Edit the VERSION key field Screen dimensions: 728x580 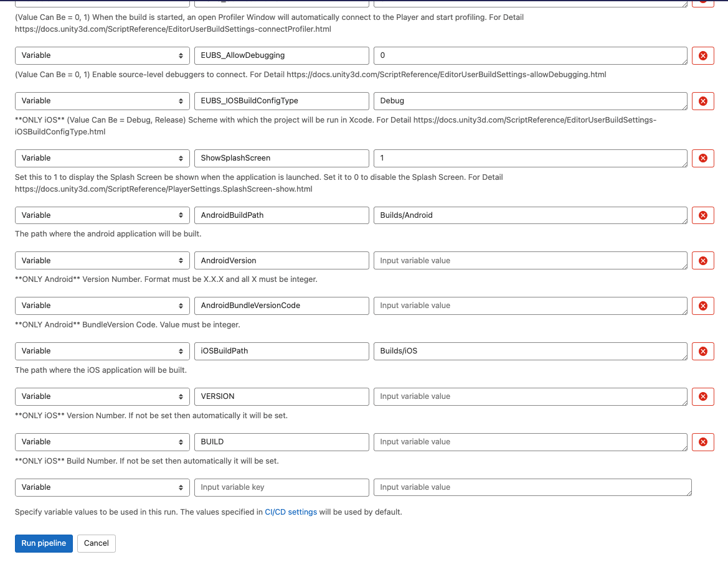(281, 396)
